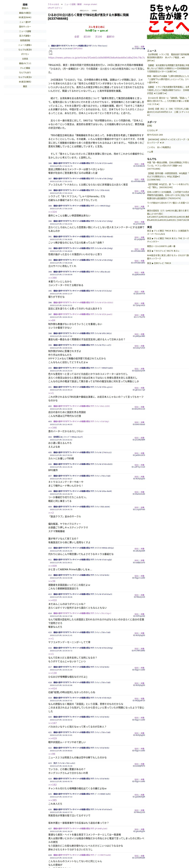Open なんでもあり board link
The image size is (189, 868).
pos(25,72)
